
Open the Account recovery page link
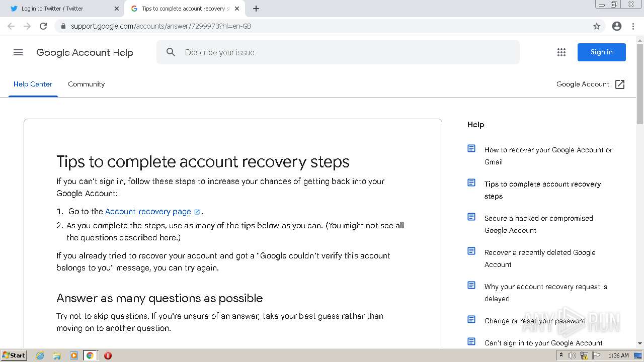(148, 212)
